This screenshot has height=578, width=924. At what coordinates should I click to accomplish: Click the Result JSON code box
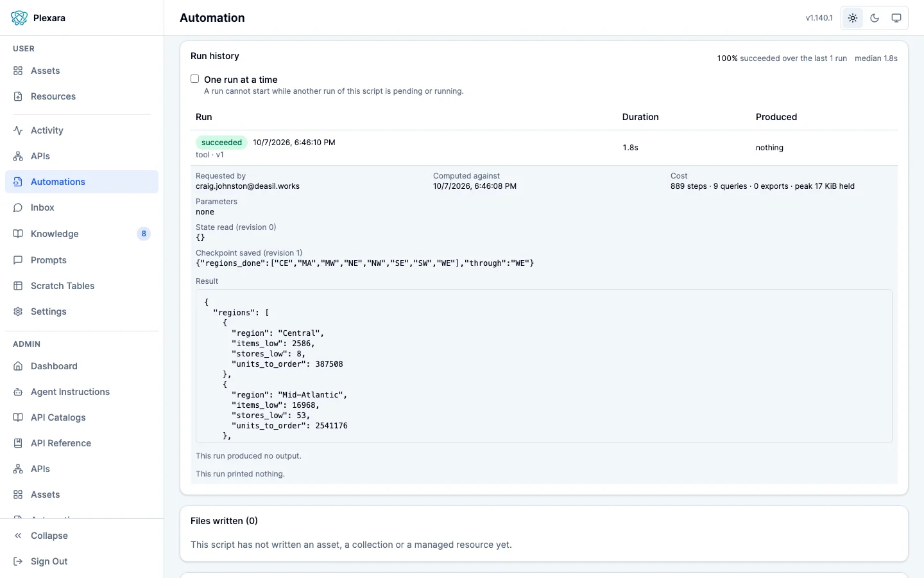click(544, 366)
